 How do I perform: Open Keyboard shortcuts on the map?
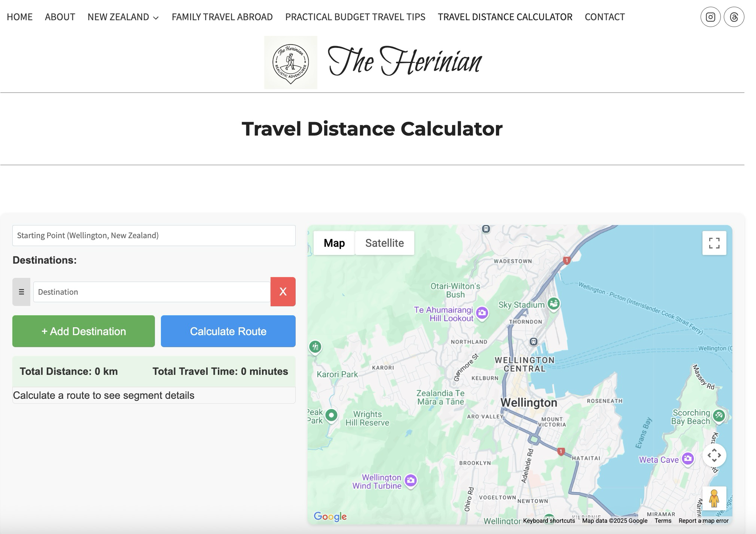(549, 521)
